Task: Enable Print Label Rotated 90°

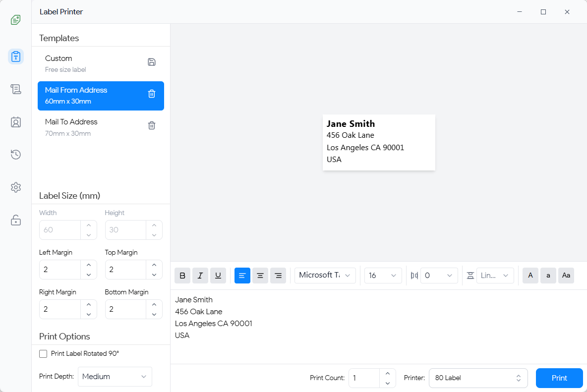Action: tap(43, 353)
